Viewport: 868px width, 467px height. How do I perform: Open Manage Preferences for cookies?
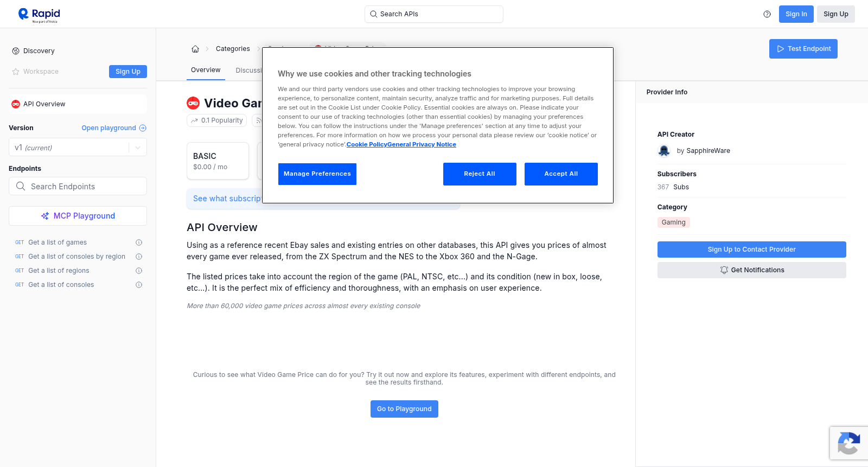[x=317, y=174]
